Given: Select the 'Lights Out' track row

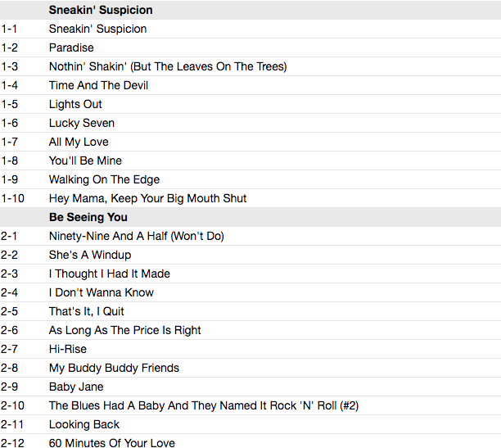Looking at the screenshot, I should [x=250, y=104].
